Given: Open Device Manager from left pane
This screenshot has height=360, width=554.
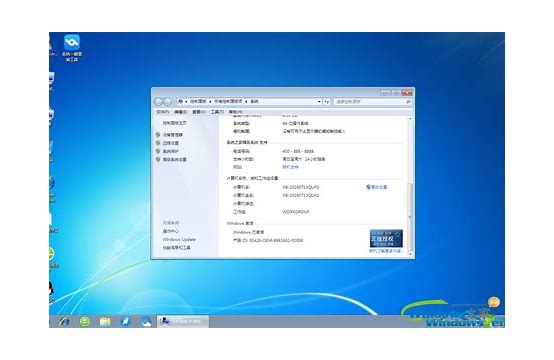Looking at the screenshot, I should click(172, 135).
